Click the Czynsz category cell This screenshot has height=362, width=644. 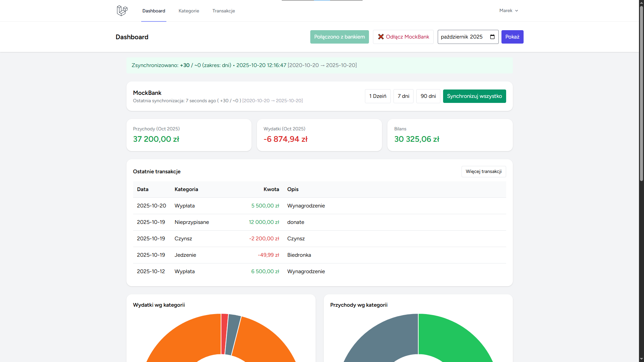183,239
